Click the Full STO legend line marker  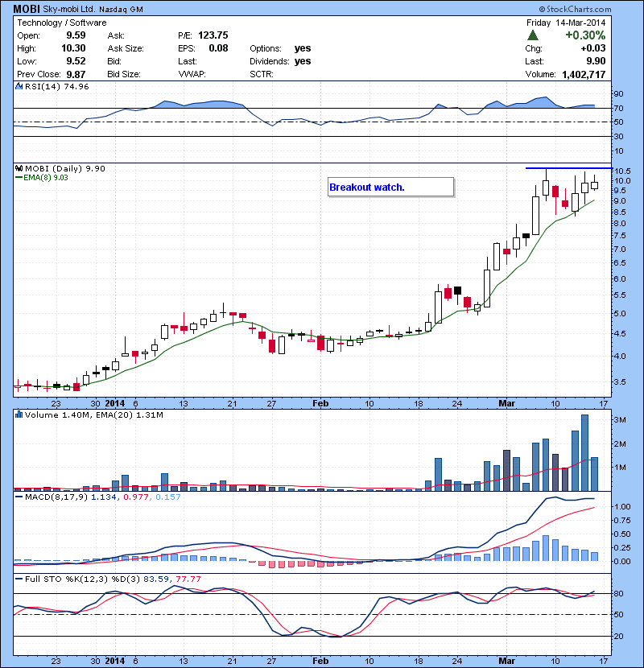tap(19, 579)
